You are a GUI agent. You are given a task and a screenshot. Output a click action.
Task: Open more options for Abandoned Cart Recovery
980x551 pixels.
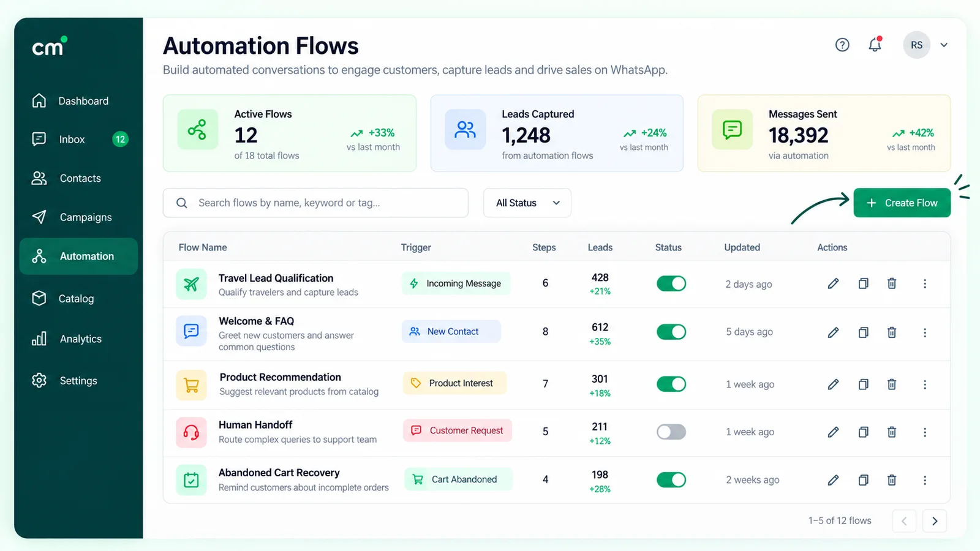[925, 480]
